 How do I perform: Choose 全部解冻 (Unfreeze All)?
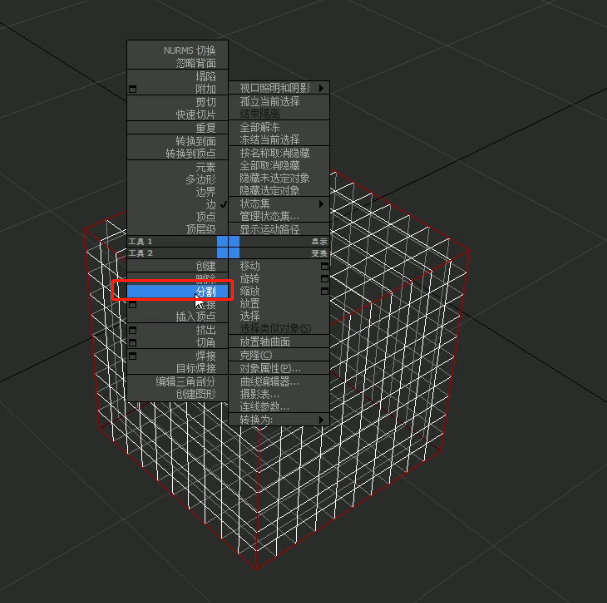(260, 127)
